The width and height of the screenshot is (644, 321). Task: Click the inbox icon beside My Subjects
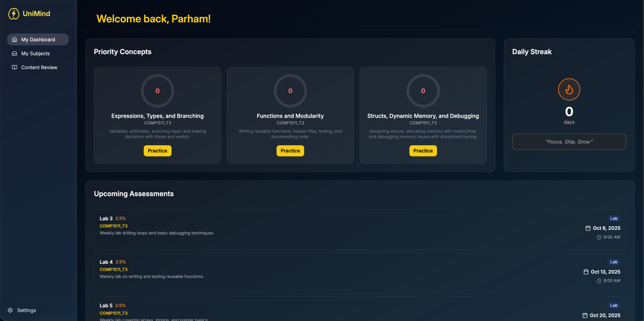pos(15,53)
